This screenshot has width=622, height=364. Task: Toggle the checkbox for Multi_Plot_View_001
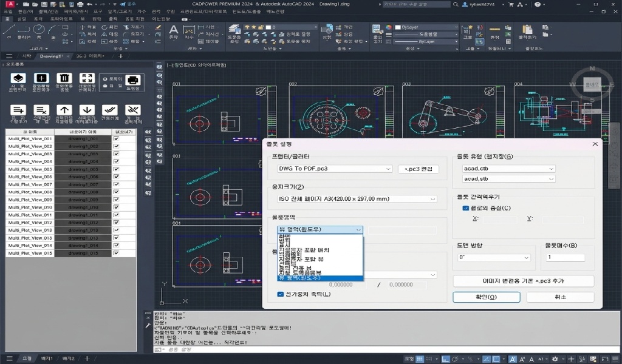pos(116,139)
